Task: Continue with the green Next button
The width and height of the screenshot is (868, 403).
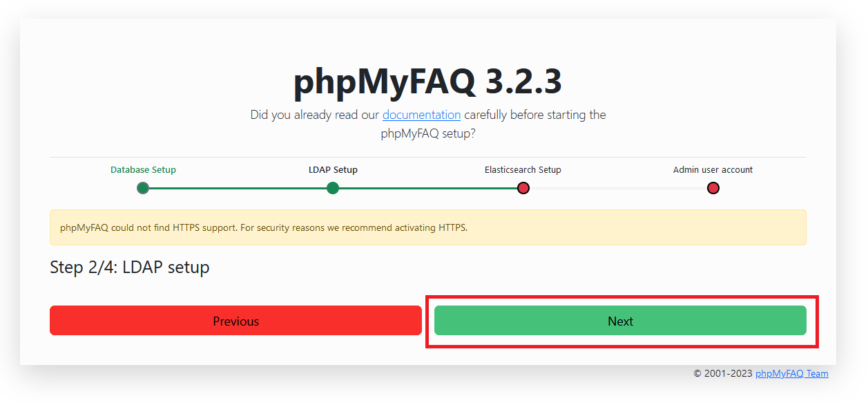Action: pyautogui.click(x=620, y=321)
